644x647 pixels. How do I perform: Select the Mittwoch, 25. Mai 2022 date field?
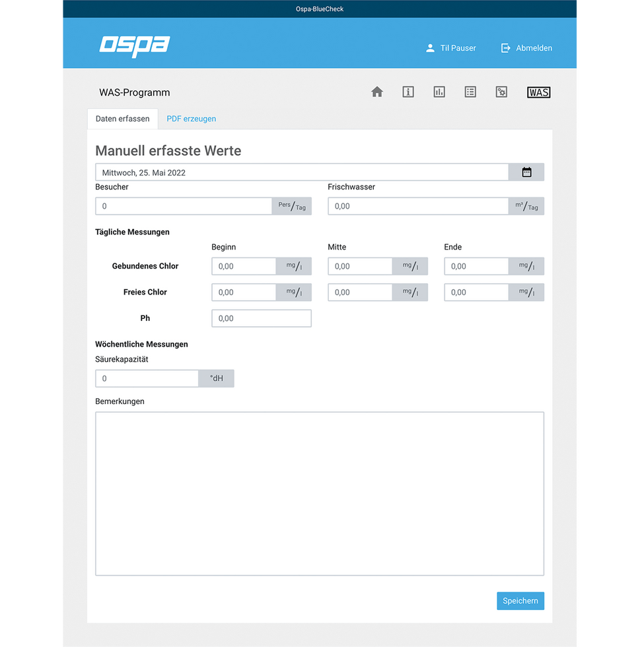pos(302,172)
